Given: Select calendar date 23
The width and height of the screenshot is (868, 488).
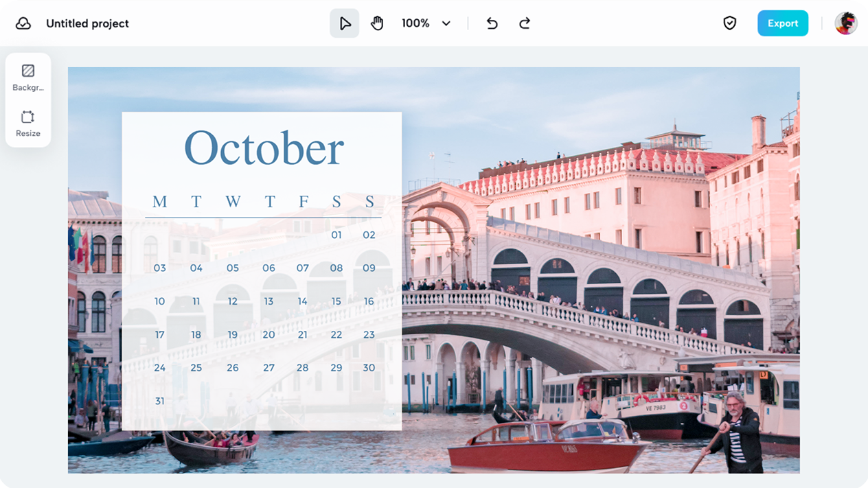Looking at the screenshot, I should (x=369, y=335).
